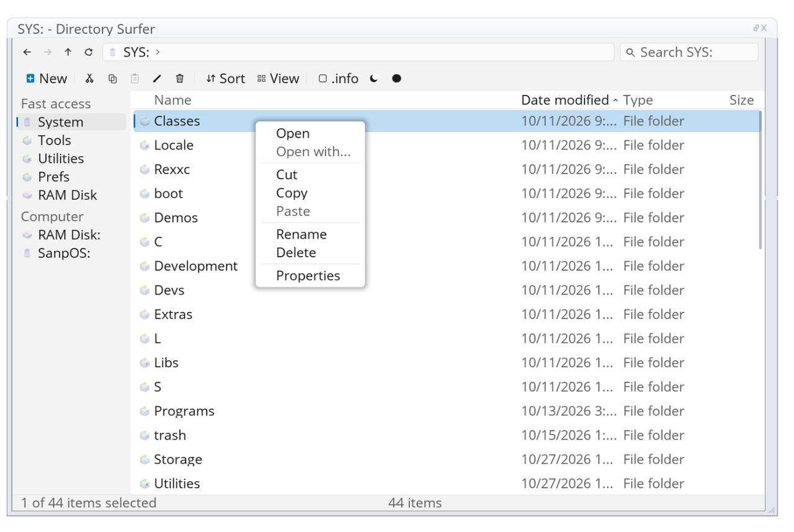The width and height of the screenshot is (794, 532).
Task: Rename using the toolbar pencil icon
Action: click(157, 78)
